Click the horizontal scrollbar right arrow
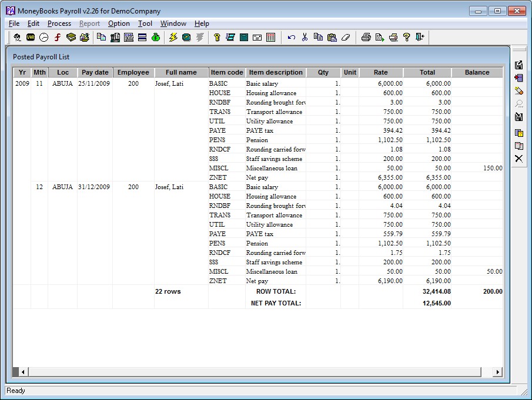 coord(497,372)
